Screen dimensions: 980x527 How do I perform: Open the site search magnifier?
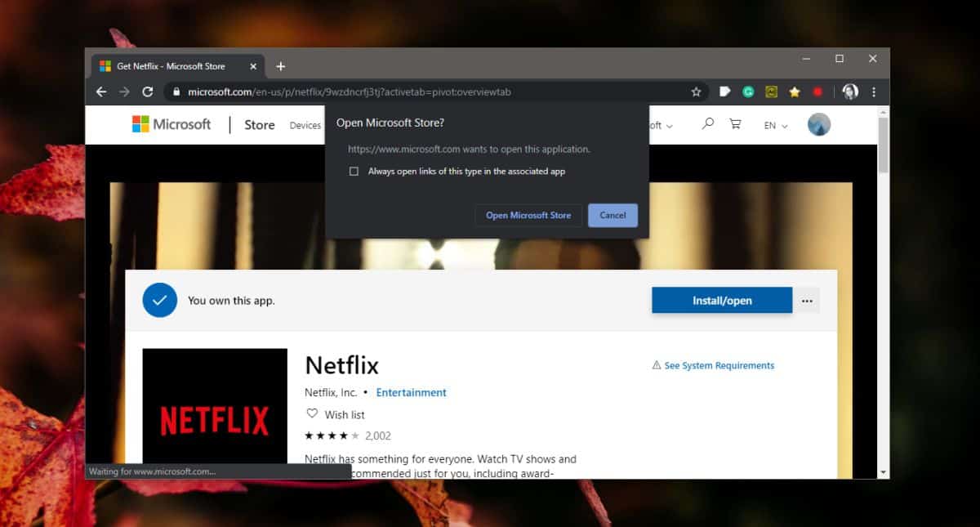(708, 124)
